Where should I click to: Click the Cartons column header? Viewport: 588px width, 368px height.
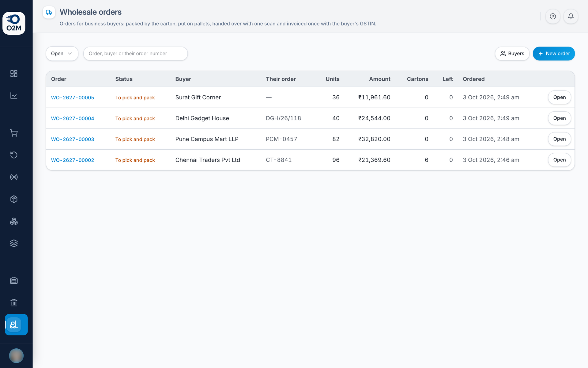pos(418,79)
